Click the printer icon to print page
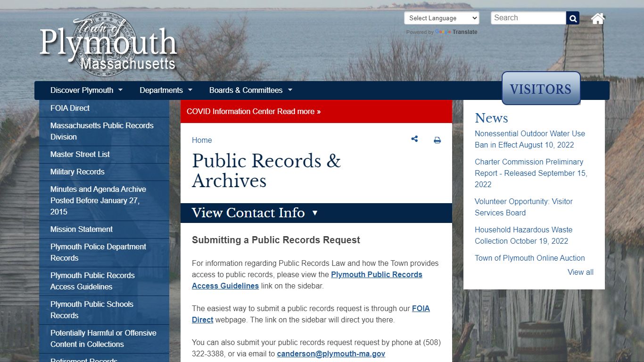The width and height of the screenshot is (644, 362). [437, 140]
